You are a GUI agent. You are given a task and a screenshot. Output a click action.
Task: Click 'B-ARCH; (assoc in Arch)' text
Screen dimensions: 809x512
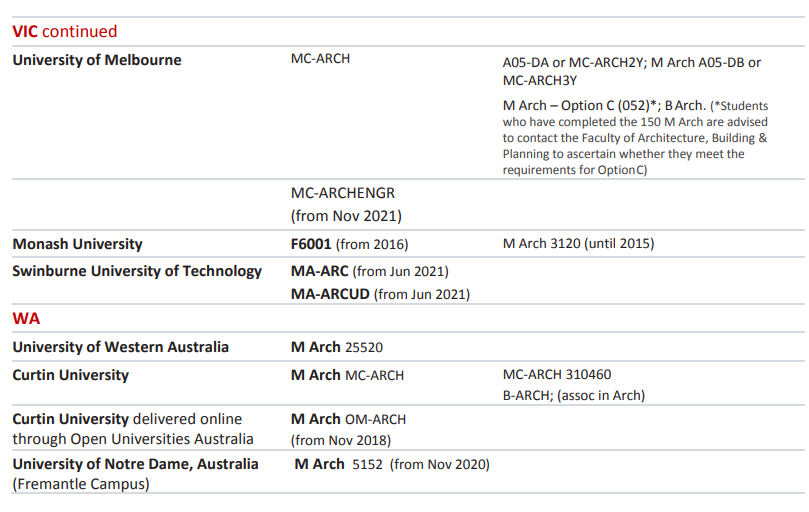pos(574,395)
